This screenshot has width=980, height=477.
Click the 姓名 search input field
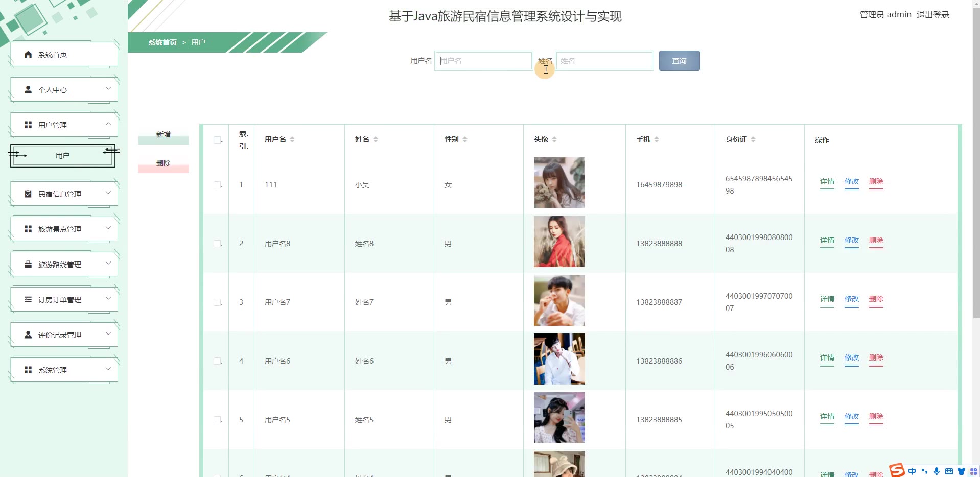[x=604, y=61]
